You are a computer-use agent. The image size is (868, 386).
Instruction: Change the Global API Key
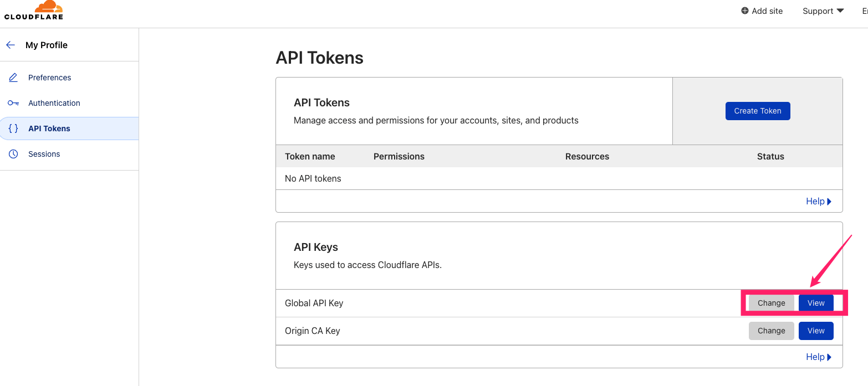click(771, 303)
